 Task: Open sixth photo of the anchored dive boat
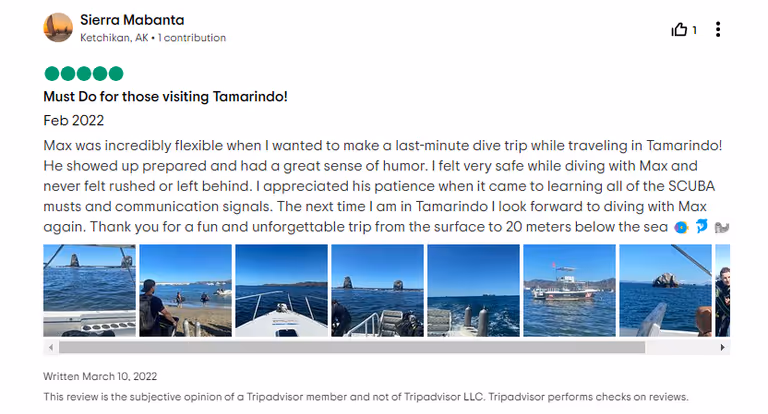pyautogui.click(x=569, y=290)
